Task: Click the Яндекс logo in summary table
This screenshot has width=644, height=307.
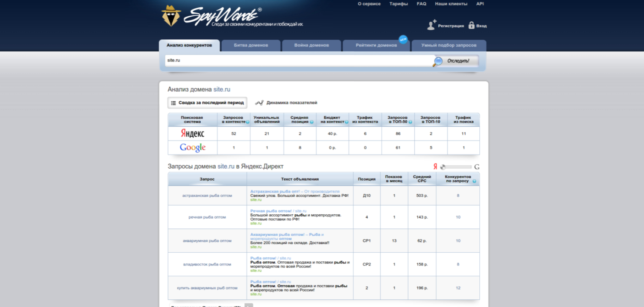Action: 193,134
